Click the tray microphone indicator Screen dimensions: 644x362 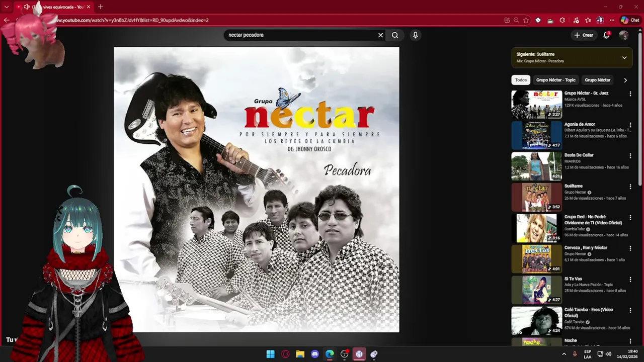[x=575, y=354]
